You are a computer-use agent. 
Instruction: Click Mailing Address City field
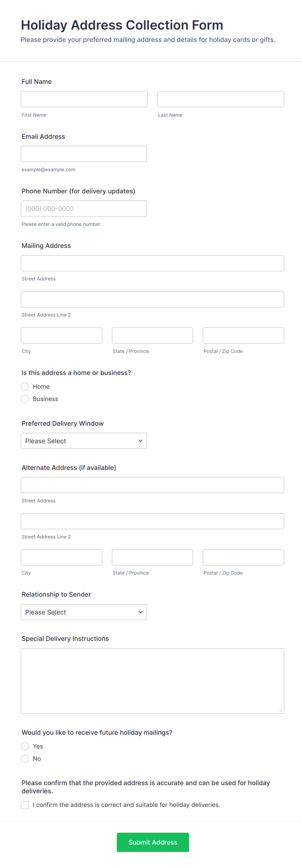(61, 335)
